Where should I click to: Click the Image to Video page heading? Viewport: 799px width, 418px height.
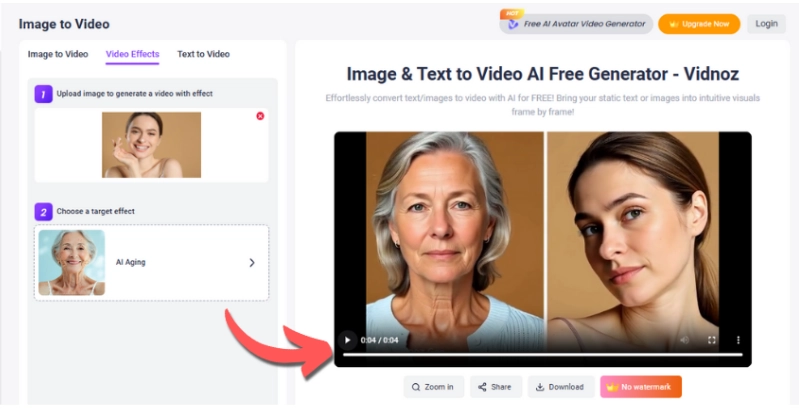64,24
